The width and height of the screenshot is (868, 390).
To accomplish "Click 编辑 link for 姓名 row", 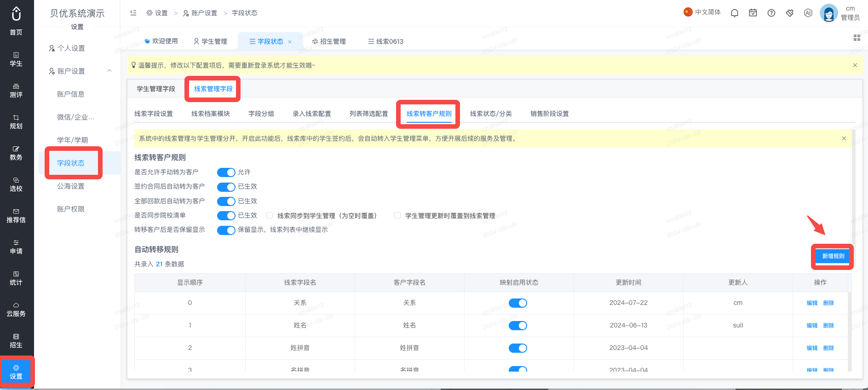I will pyautogui.click(x=812, y=326).
